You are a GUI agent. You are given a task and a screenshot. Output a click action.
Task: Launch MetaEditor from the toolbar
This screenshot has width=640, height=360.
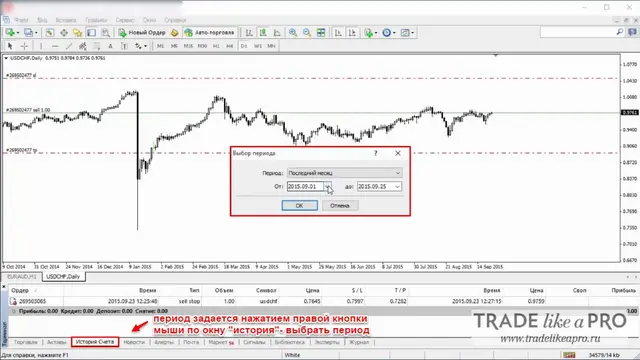click(x=175, y=33)
